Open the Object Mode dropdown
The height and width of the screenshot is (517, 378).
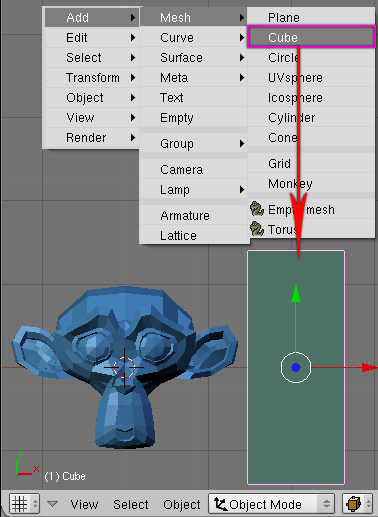pos(271,504)
